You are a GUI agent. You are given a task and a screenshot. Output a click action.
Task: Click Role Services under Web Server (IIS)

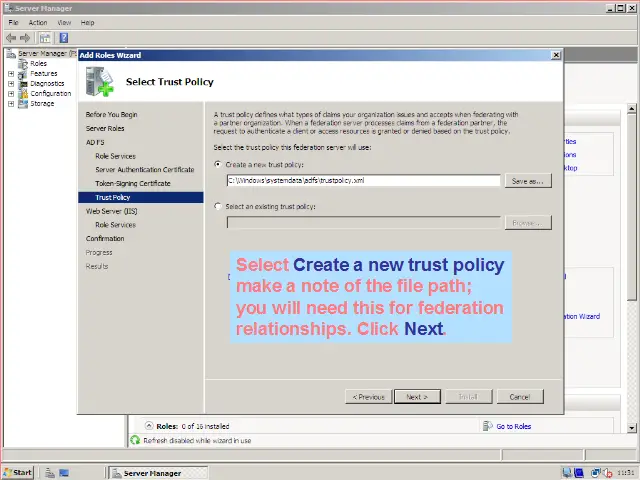[x=116, y=225]
